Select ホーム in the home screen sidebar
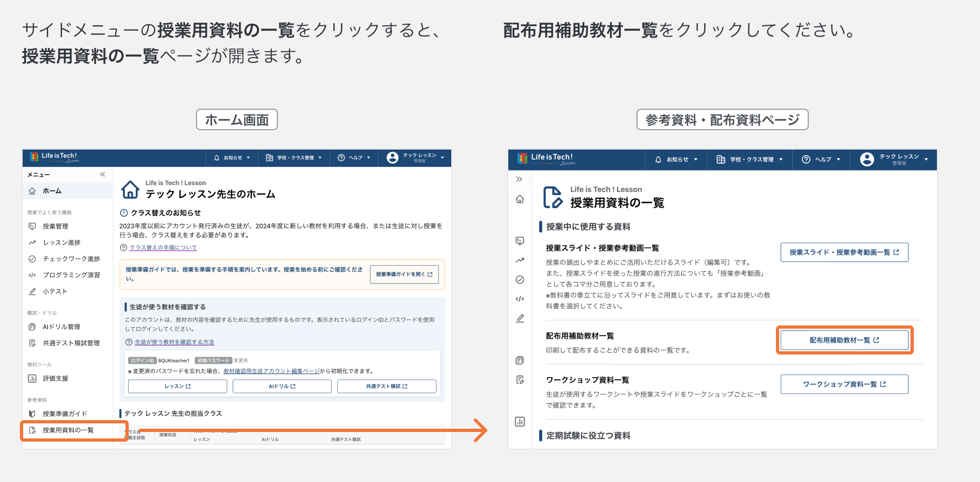The image size is (980, 482). (x=67, y=191)
